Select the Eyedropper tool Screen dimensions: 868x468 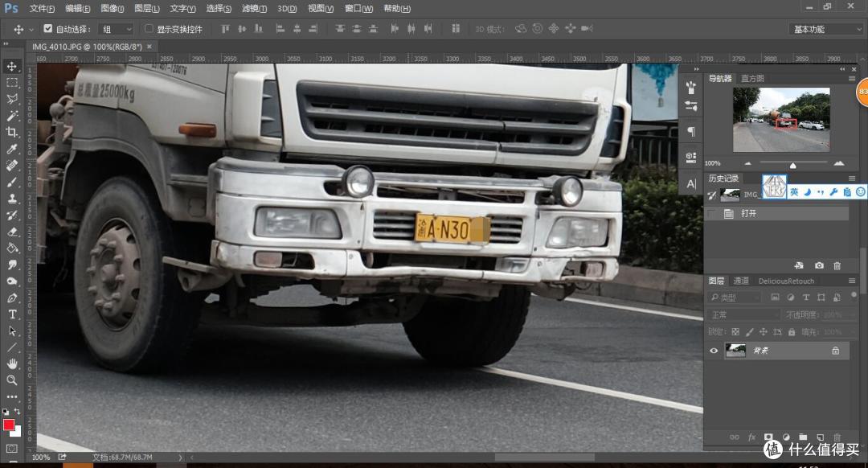[12, 150]
